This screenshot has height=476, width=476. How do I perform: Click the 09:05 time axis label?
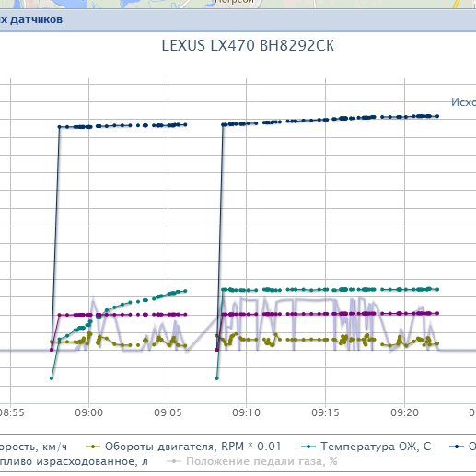(168, 412)
